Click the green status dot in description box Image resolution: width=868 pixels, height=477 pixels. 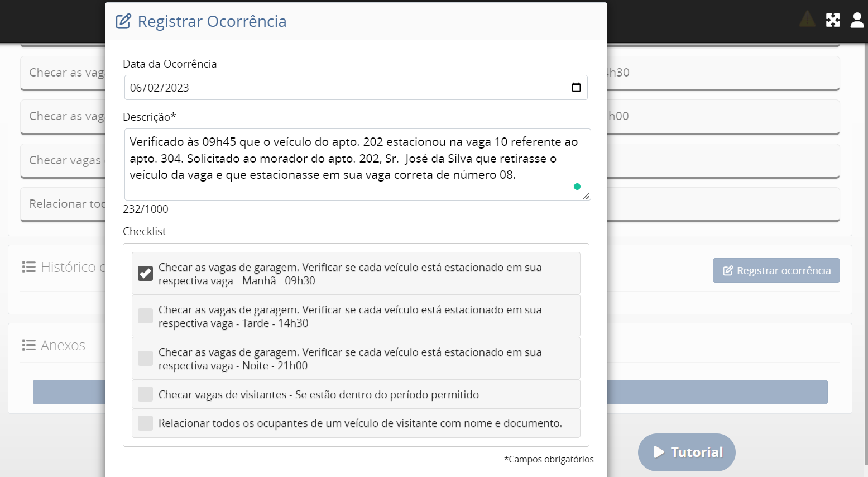point(577,187)
